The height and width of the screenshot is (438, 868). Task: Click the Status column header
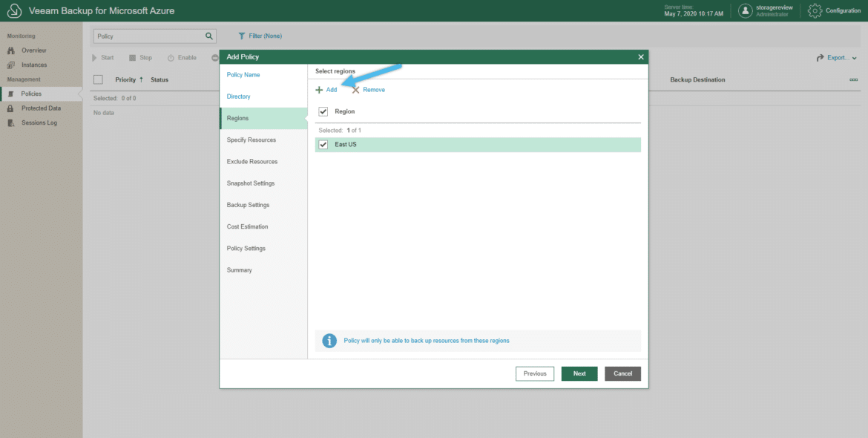(160, 79)
